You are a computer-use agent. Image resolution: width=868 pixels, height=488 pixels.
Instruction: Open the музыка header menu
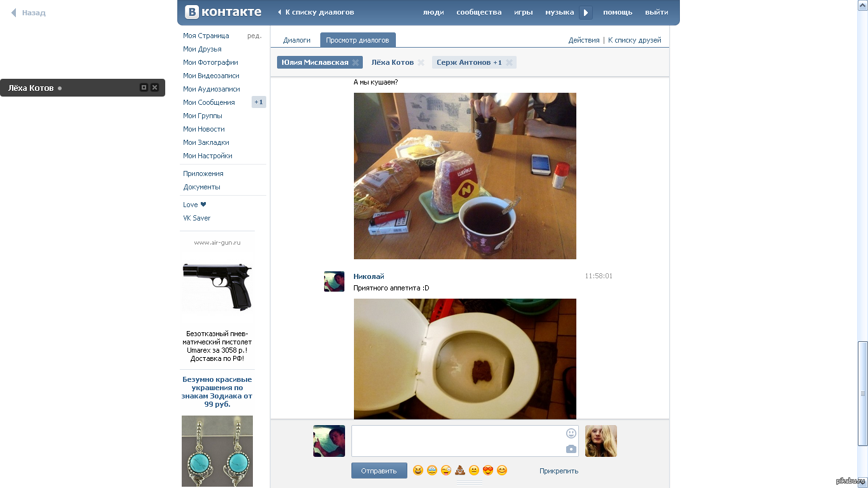(x=560, y=12)
